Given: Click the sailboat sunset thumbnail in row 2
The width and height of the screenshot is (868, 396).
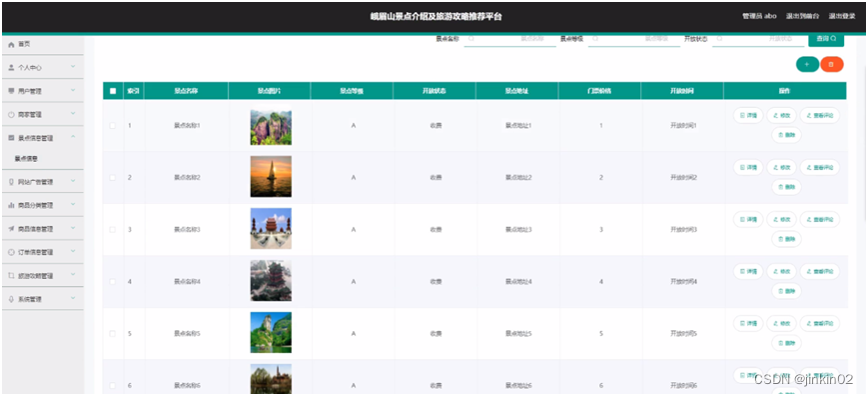Looking at the screenshot, I should tap(271, 177).
